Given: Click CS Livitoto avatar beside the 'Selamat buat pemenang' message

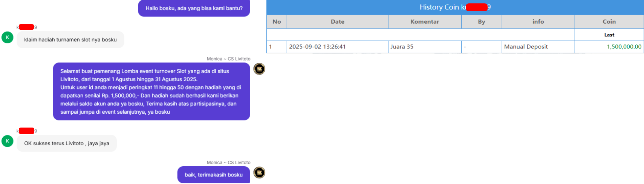Looking at the screenshot, I should (x=259, y=69).
